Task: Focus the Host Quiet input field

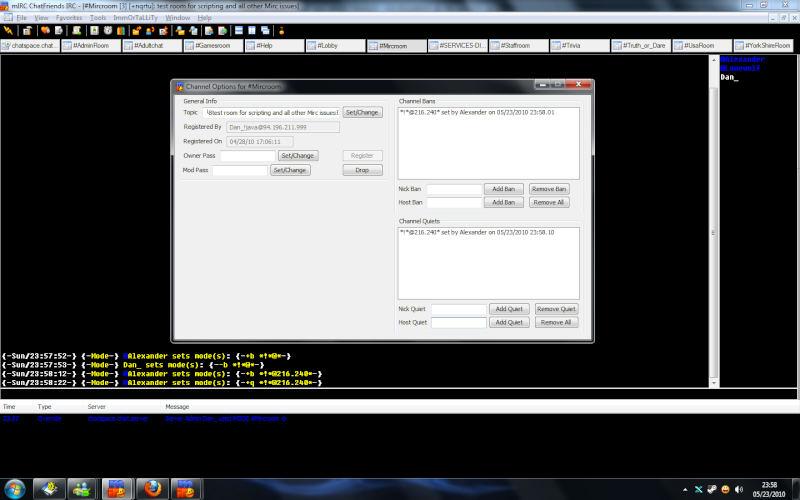Action: click(459, 322)
